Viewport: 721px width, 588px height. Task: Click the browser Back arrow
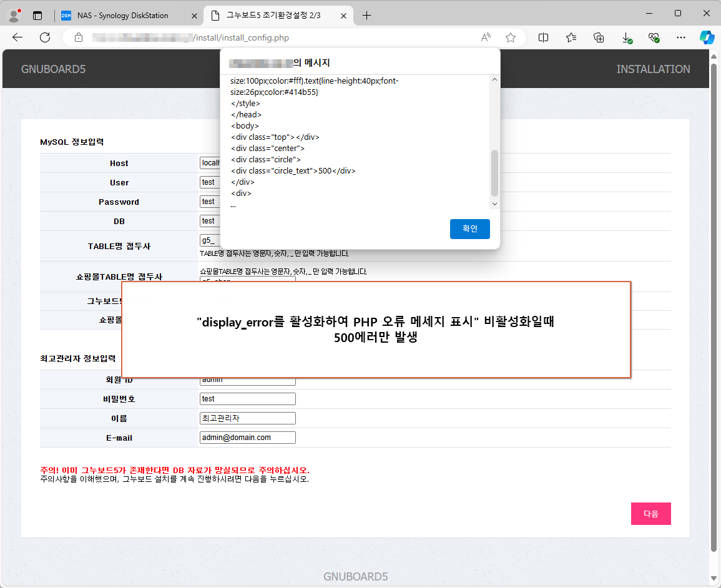click(17, 37)
